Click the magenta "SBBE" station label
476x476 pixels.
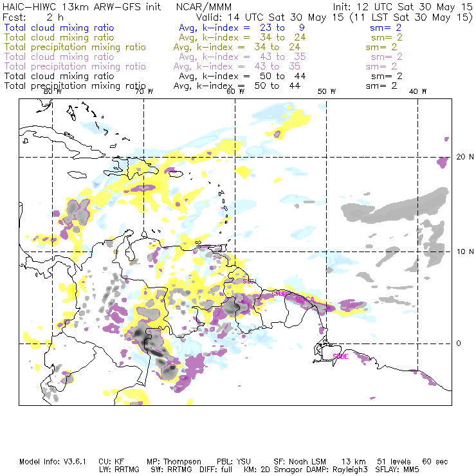tap(340, 356)
